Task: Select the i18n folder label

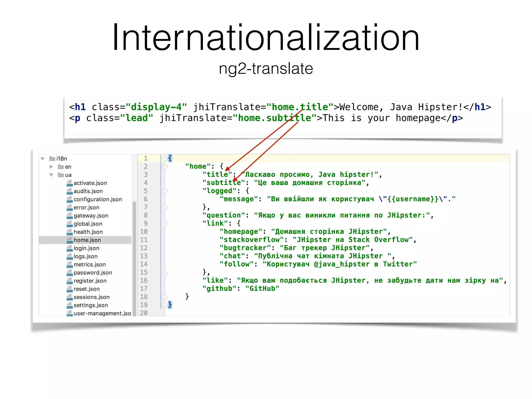Action: pyautogui.click(x=62, y=158)
